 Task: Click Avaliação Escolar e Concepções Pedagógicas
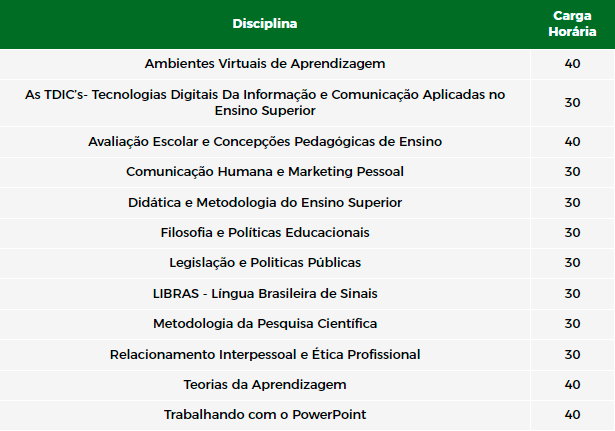[265, 142]
